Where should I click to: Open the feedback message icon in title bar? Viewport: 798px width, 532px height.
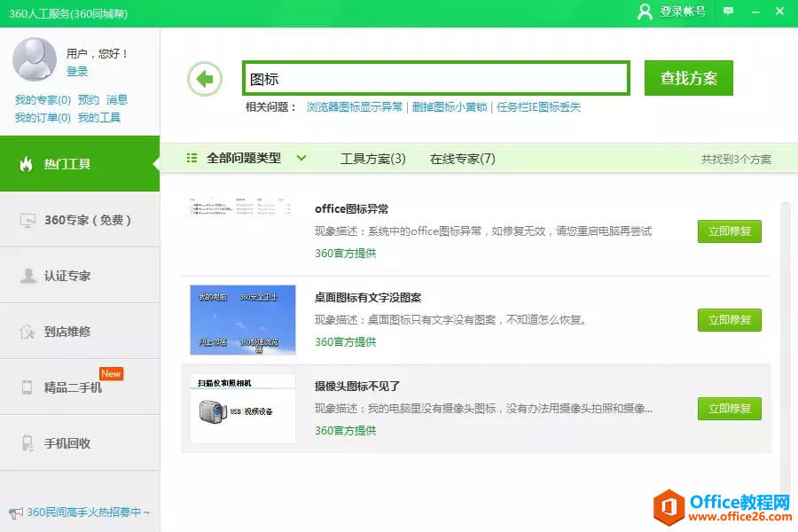click(728, 12)
